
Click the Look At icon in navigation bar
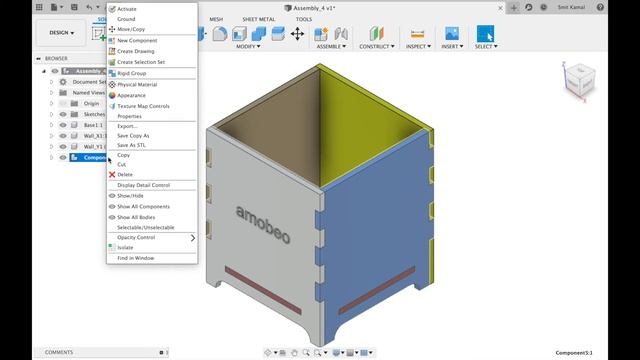[x=282, y=352]
